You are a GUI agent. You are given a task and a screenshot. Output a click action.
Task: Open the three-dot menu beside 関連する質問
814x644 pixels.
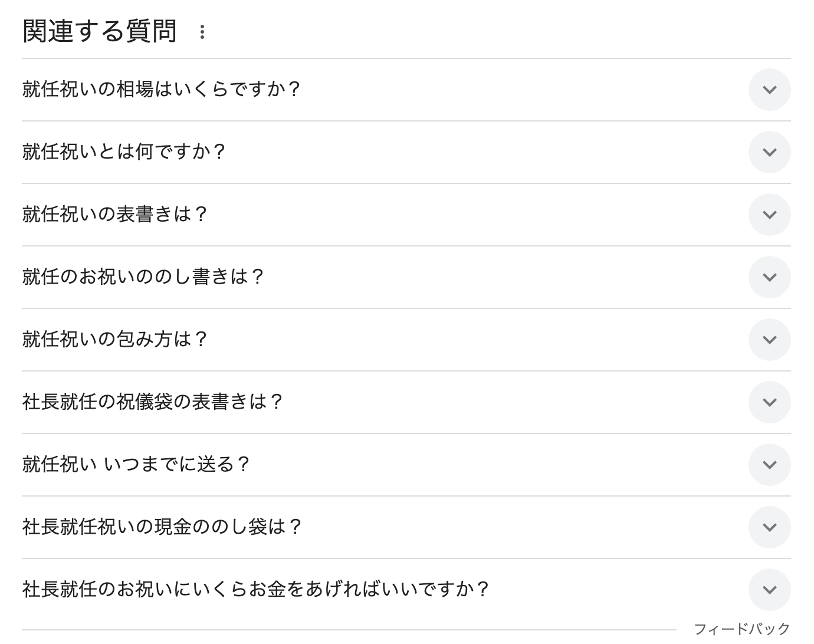(x=202, y=32)
